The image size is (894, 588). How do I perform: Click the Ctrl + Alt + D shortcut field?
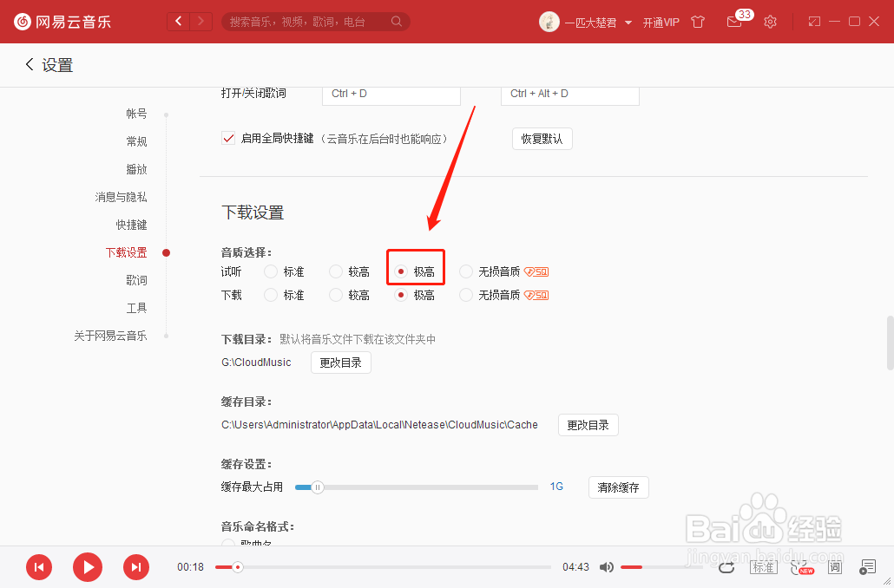[570, 95]
